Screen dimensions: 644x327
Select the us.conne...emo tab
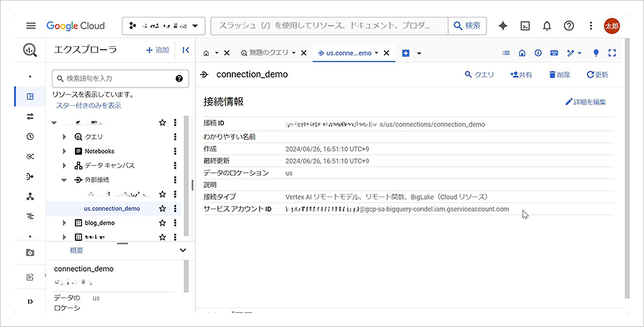click(344, 53)
